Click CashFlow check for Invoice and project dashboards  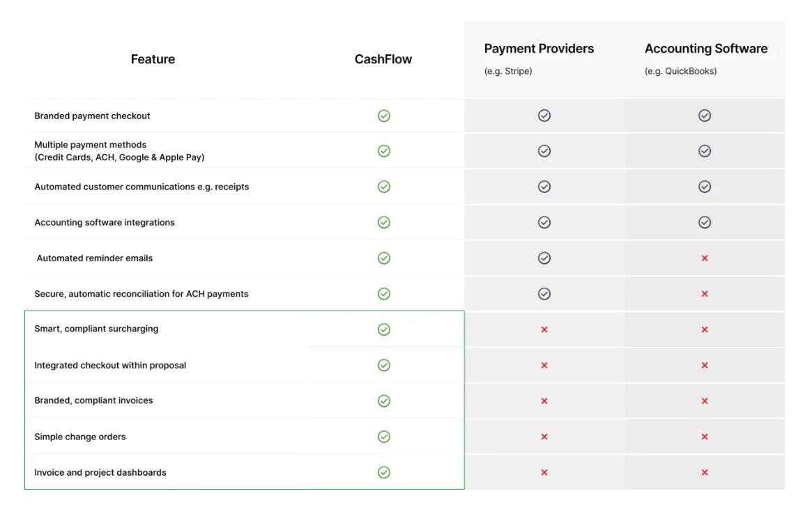[x=383, y=472]
